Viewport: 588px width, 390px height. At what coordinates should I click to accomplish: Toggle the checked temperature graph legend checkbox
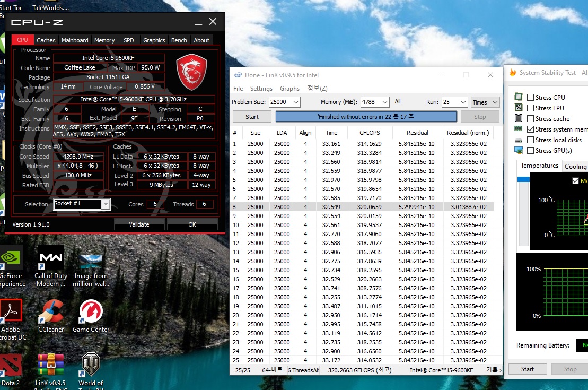coord(576,180)
